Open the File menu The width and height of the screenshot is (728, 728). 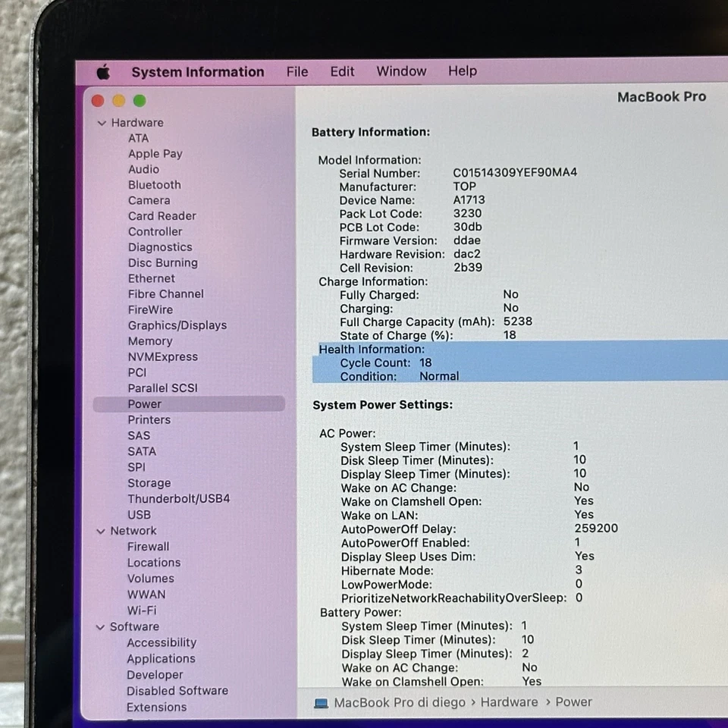tap(297, 72)
